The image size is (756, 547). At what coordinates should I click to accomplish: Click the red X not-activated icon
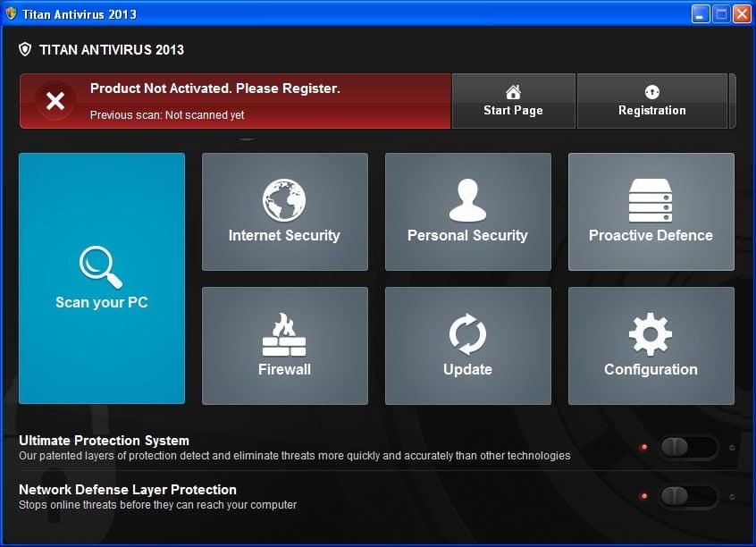[55, 101]
